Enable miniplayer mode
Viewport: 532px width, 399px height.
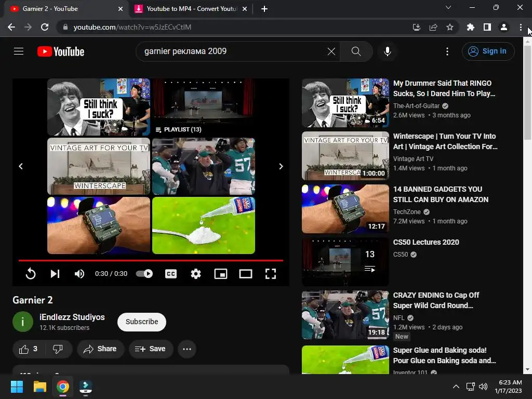point(221,273)
